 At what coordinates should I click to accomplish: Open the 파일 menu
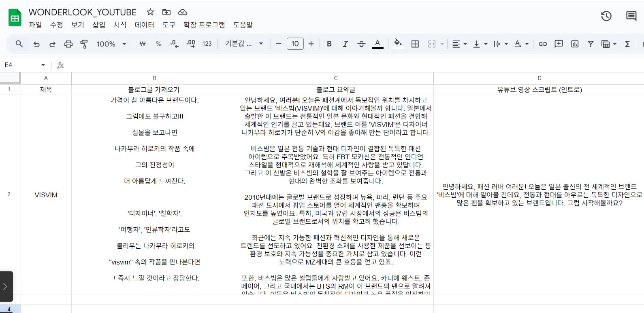(35, 25)
